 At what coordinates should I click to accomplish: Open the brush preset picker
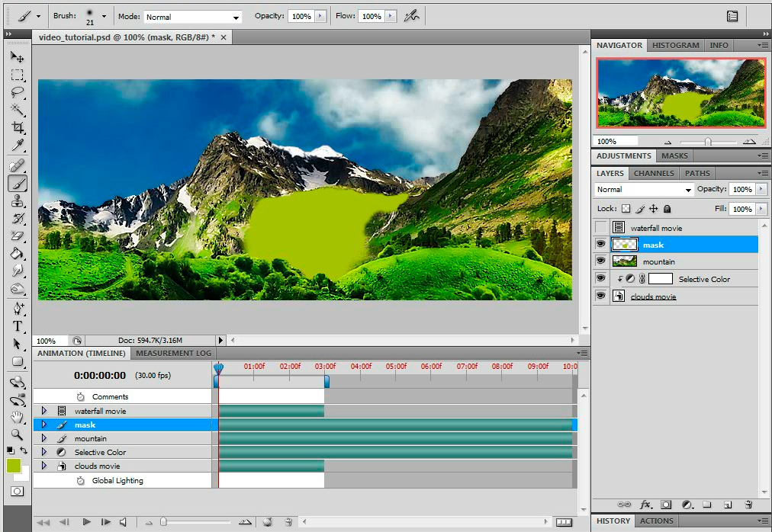point(104,16)
